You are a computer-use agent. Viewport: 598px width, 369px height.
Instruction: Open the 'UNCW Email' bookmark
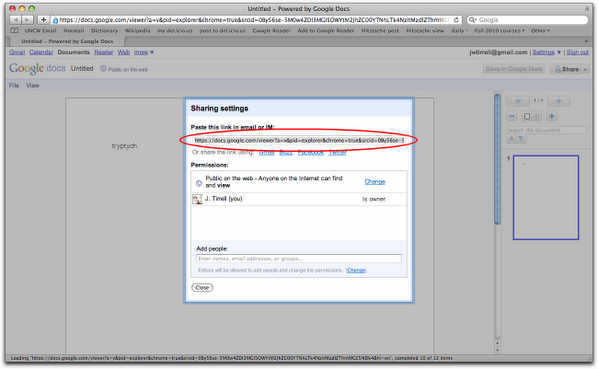40,30
